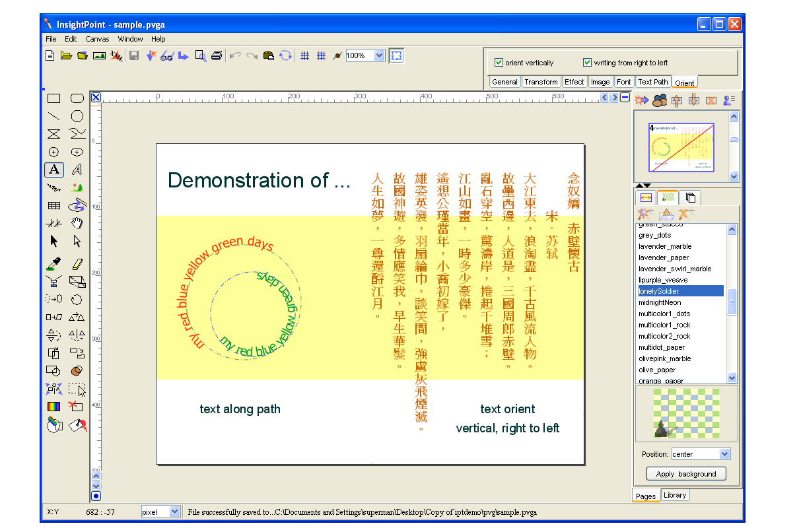Switch to the Text Path tab
Image resolution: width=799 pixels, height=532 pixels.
click(x=652, y=82)
